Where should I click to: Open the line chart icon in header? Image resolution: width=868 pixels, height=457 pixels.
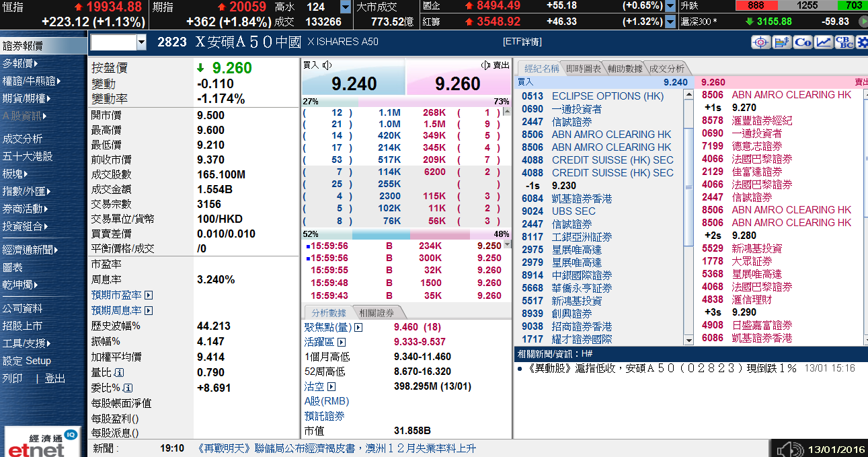point(824,42)
